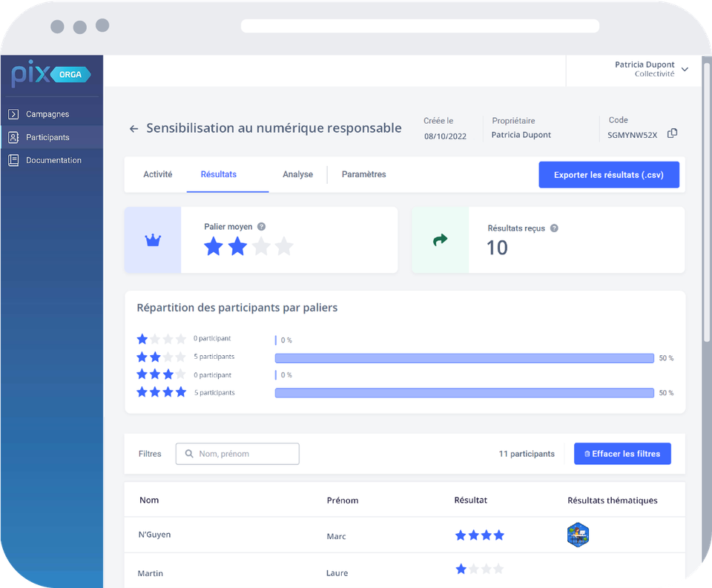
Task: Click the help icon next to Résultats reçus
Action: 554,228
